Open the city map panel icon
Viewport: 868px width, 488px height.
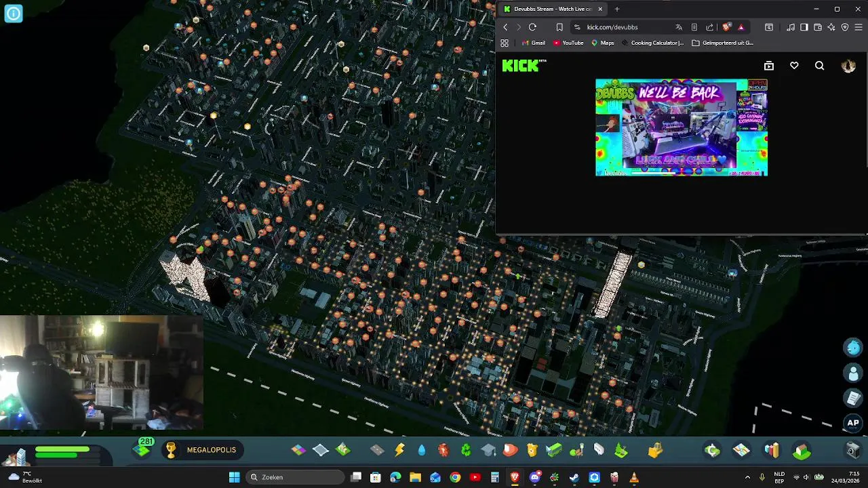(741, 450)
